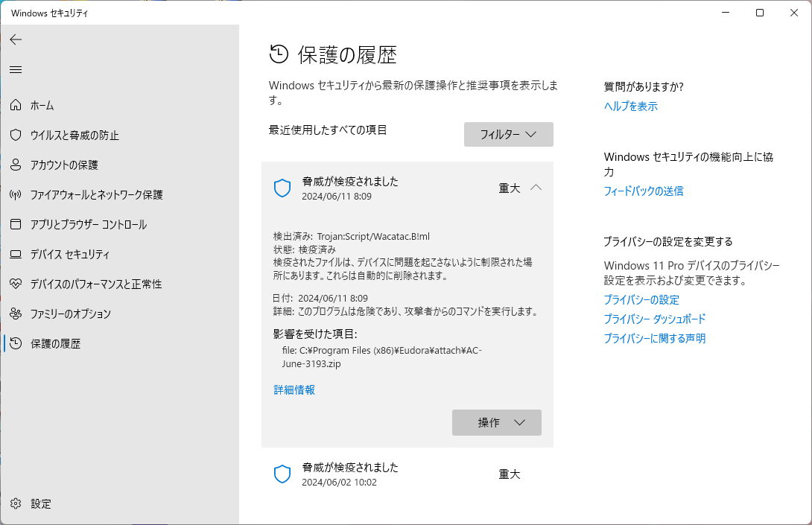The image size is (812, 525).
Task: Click the 2024/06/02 10:02 timestamp
Action: [x=339, y=482]
